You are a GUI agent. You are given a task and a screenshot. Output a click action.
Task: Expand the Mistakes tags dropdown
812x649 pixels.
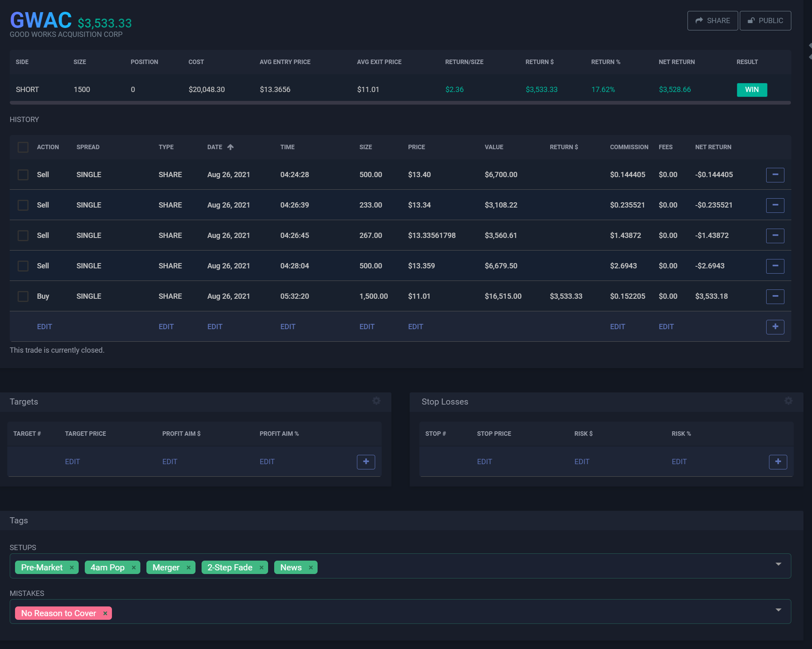(778, 610)
